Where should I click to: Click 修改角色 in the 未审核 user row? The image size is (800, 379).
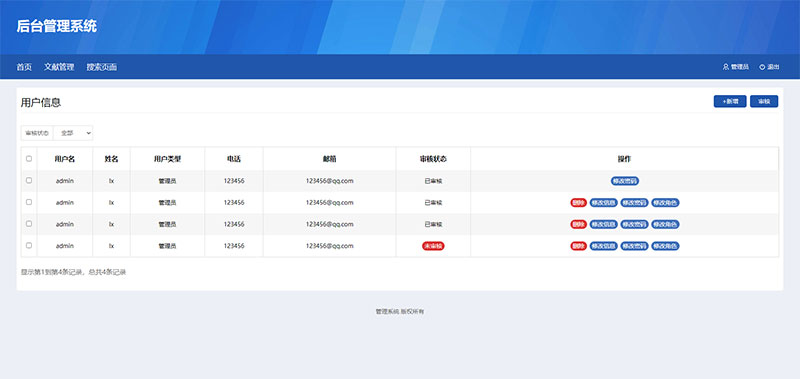[x=665, y=246]
